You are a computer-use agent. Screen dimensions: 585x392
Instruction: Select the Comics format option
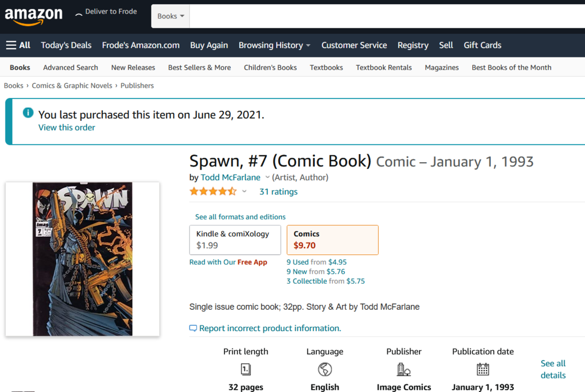click(x=332, y=240)
